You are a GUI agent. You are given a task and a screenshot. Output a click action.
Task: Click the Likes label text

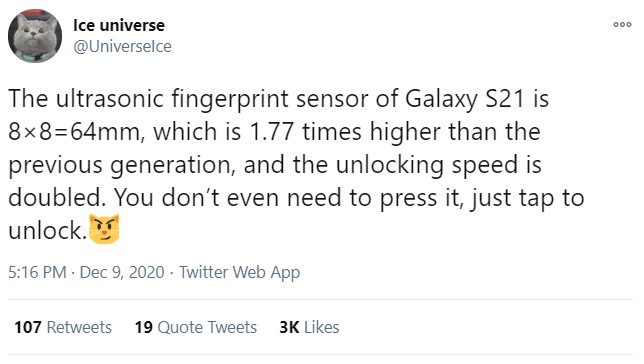tap(322, 327)
